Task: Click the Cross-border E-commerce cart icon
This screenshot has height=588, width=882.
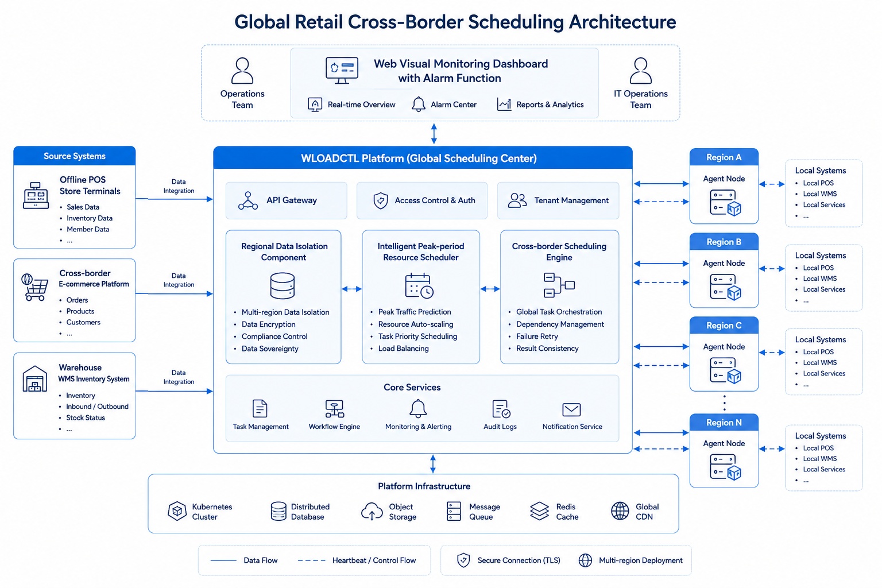Action: click(35, 287)
